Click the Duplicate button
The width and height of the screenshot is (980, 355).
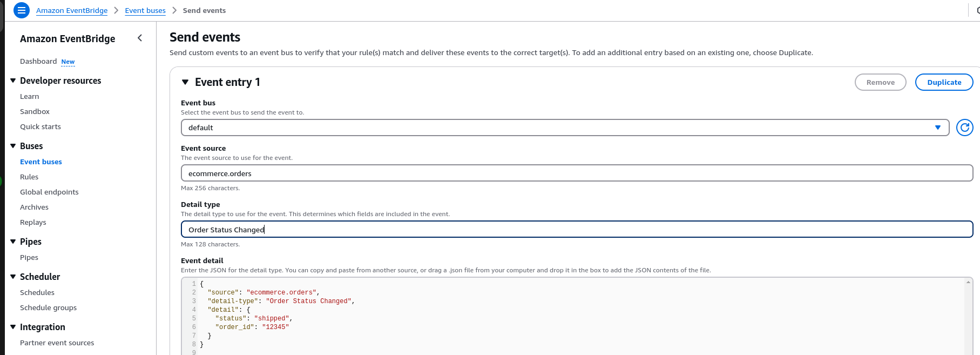tap(944, 82)
